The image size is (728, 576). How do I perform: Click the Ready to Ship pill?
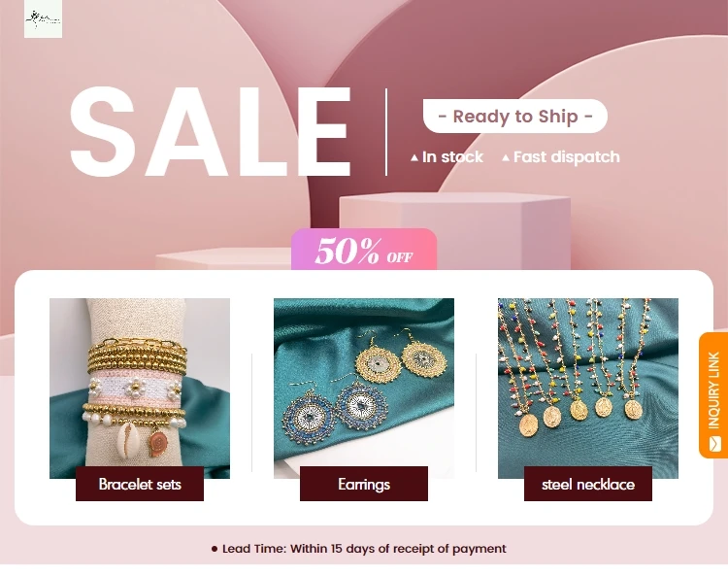pyautogui.click(x=514, y=117)
